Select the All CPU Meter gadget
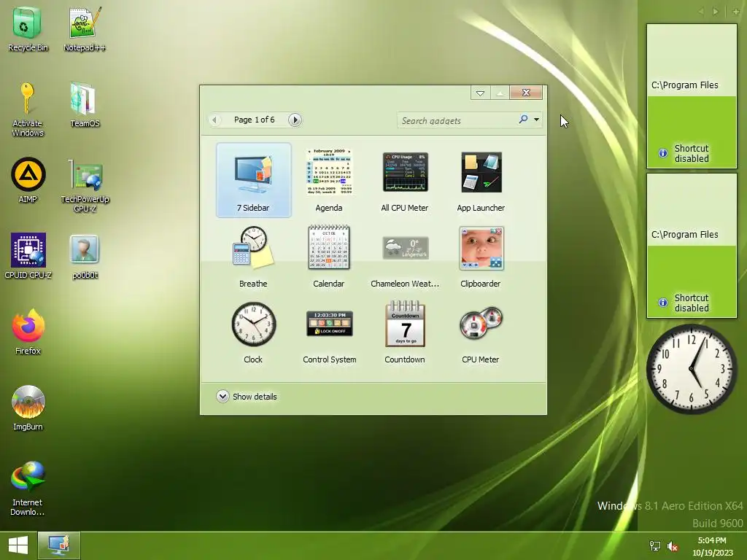 (x=405, y=180)
